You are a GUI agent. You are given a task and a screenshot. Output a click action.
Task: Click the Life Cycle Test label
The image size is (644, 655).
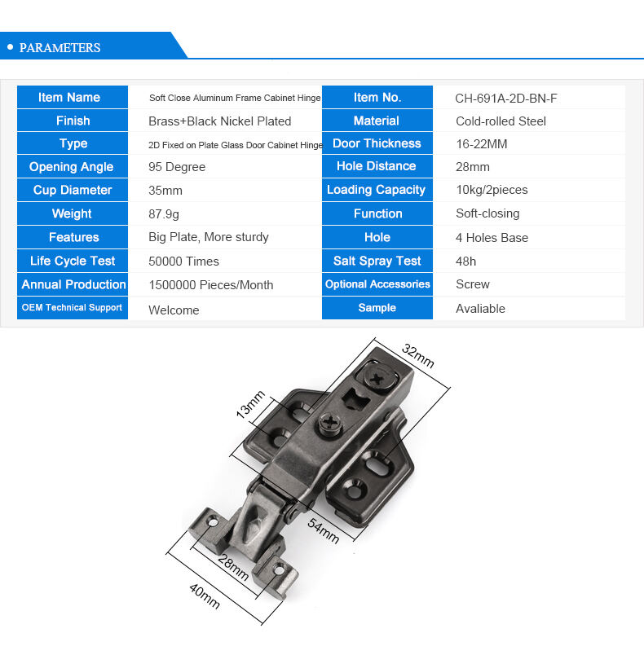(x=72, y=262)
